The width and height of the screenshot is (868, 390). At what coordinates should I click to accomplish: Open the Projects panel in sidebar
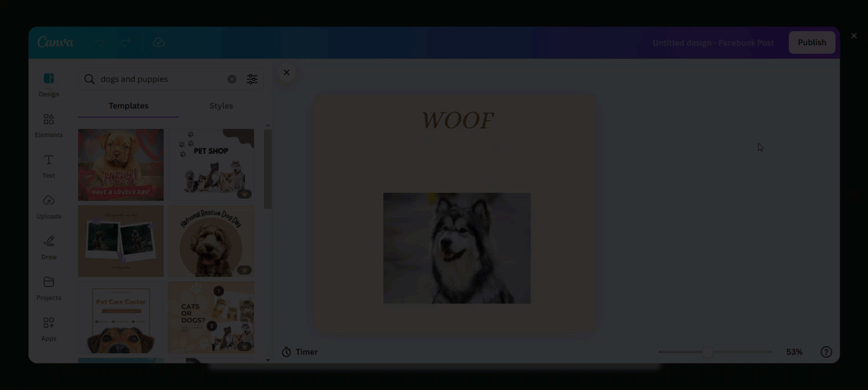(x=49, y=288)
